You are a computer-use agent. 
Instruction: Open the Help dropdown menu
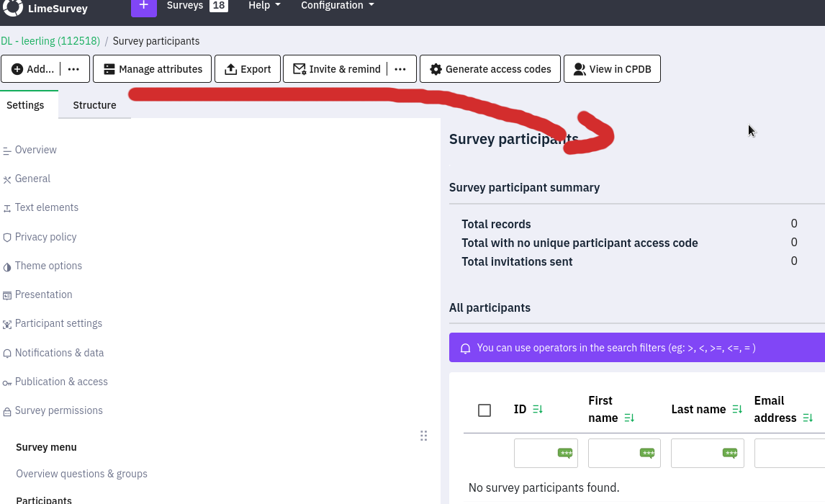pos(264,6)
